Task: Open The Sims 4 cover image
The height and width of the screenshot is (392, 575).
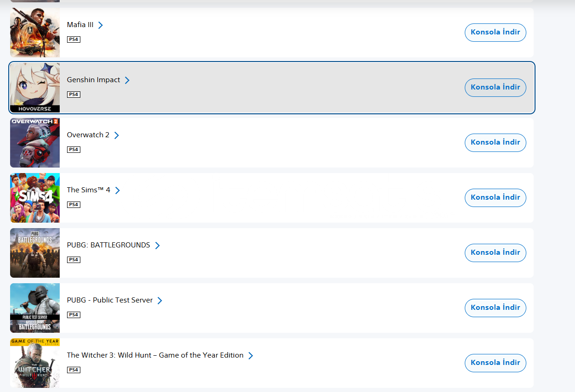Action: 35,198
